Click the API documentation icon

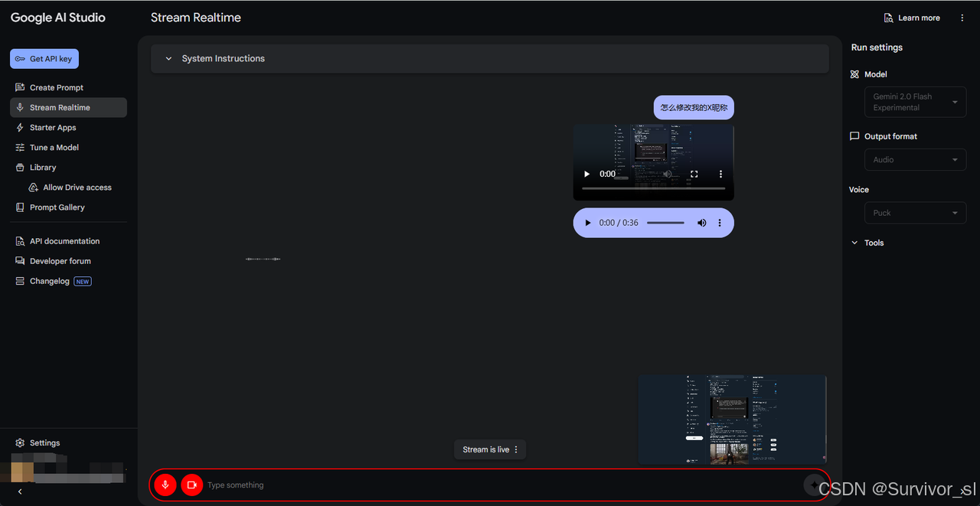click(20, 241)
